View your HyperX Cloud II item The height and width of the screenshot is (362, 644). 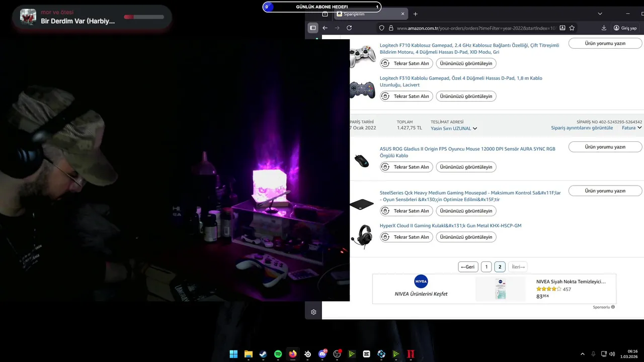tap(466, 237)
